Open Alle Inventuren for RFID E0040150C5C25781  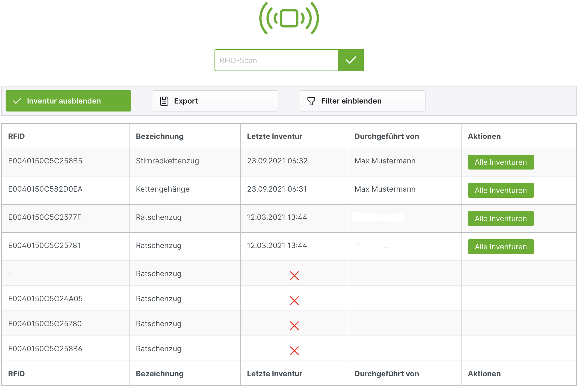(x=500, y=247)
